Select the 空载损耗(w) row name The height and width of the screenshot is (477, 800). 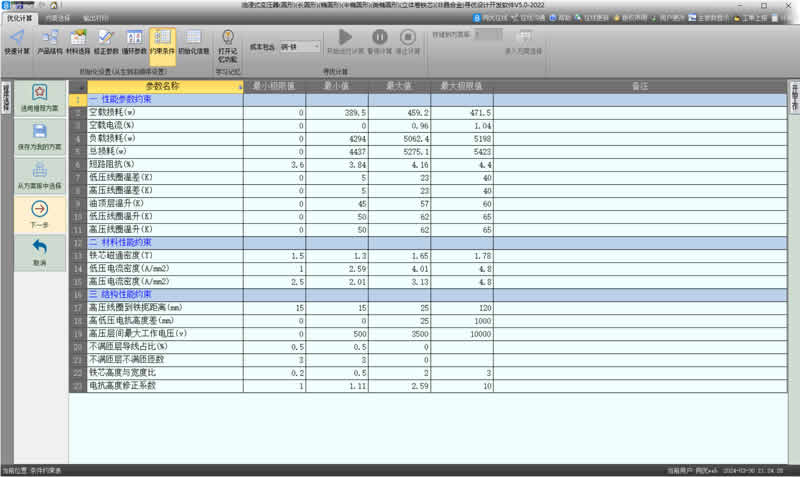point(165,113)
